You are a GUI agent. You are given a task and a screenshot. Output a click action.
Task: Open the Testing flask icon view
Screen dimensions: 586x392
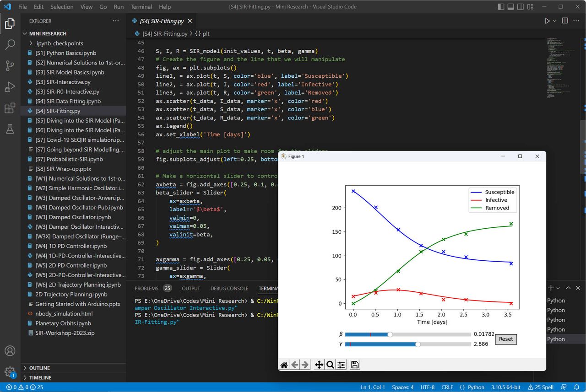tap(10, 129)
